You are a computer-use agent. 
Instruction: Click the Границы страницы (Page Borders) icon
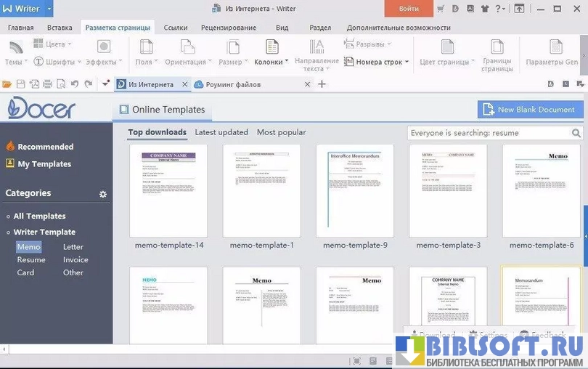tap(497, 48)
